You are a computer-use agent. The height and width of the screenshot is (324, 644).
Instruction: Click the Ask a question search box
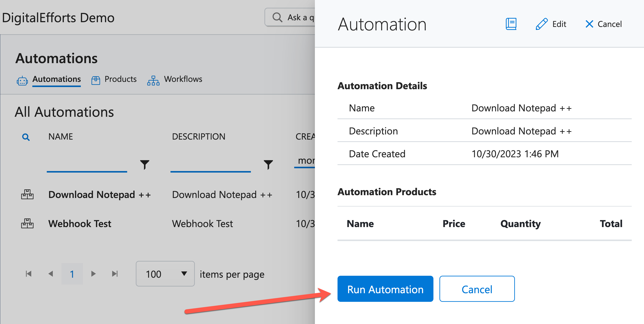coord(290,17)
